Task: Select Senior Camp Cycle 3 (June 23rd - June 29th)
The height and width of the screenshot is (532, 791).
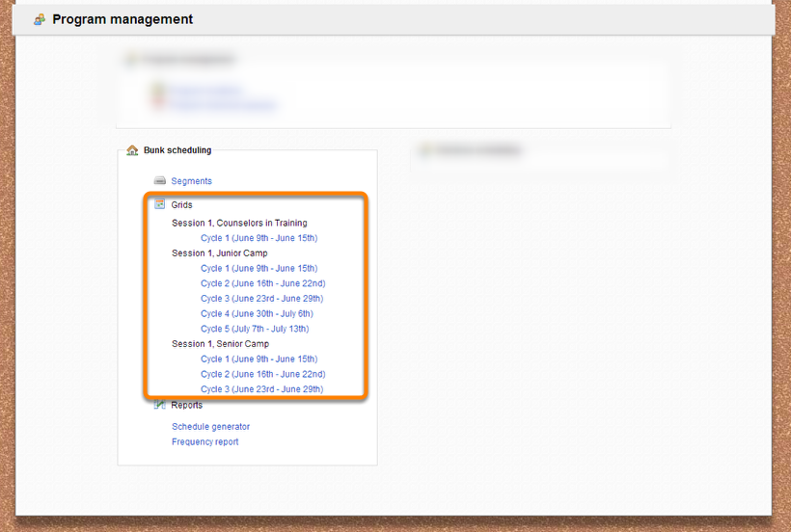Action: [261, 389]
